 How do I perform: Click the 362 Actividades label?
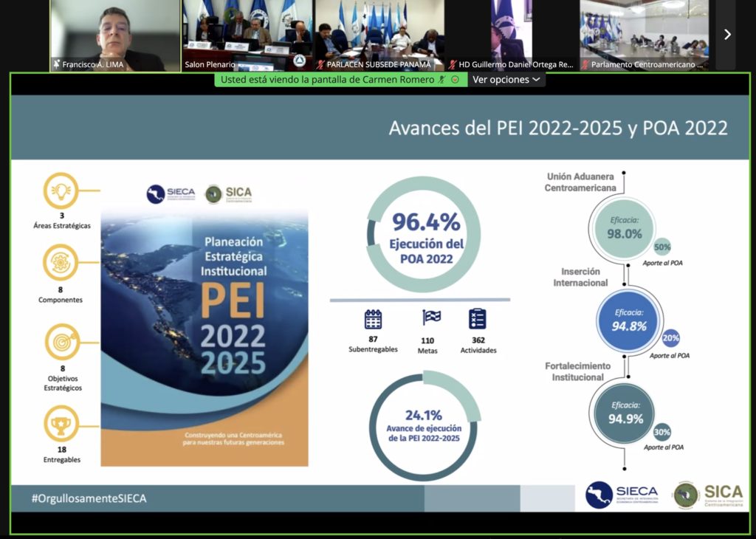(478, 346)
